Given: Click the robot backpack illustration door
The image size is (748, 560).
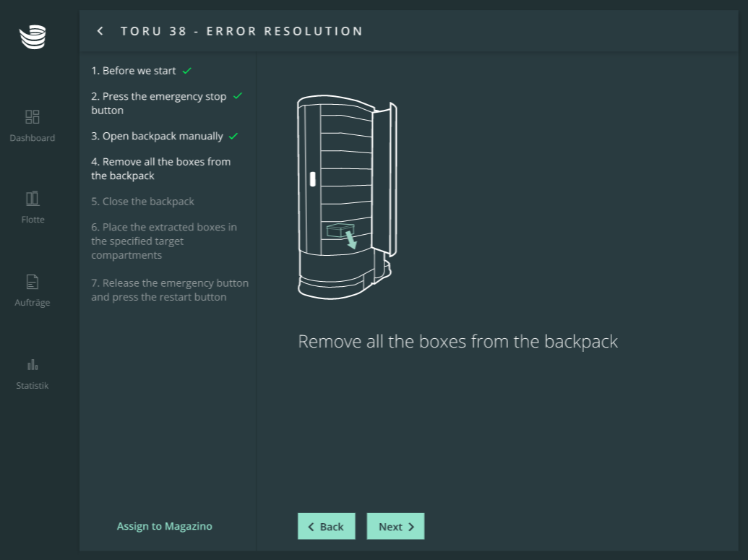Looking at the screenshot, I should coord(383,181).
